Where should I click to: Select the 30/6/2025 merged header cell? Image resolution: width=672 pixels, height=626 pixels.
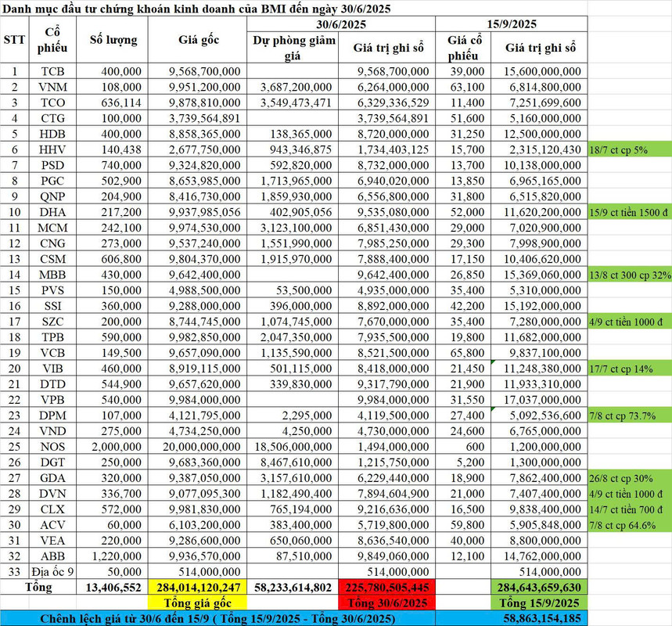(341, 24)
